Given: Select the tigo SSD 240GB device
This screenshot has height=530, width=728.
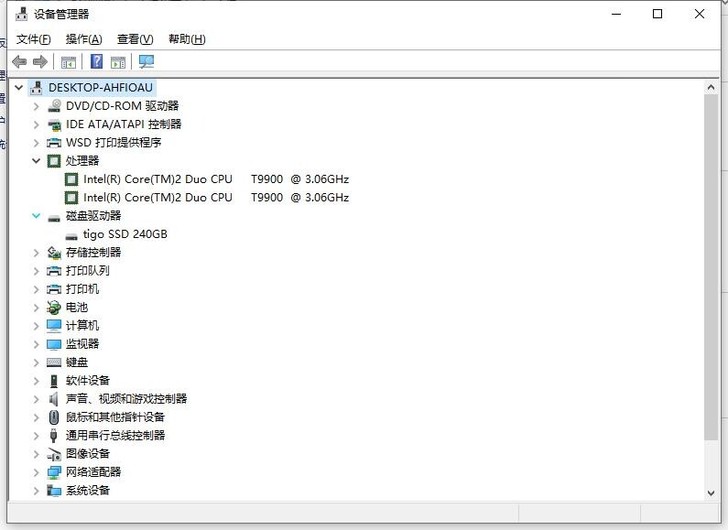Looking at the screenshot, I should coord(125,234).
